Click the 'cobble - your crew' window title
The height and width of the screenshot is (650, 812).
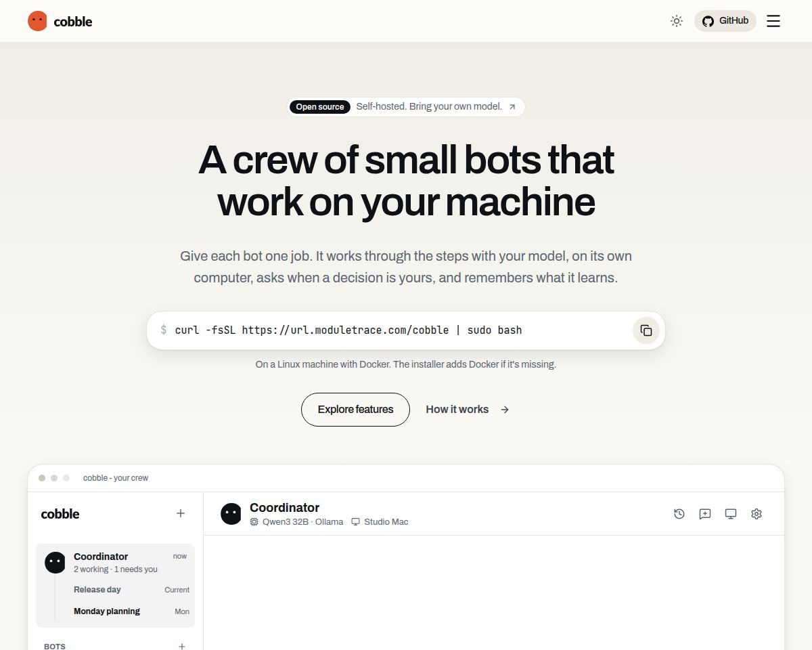(116, 478)
